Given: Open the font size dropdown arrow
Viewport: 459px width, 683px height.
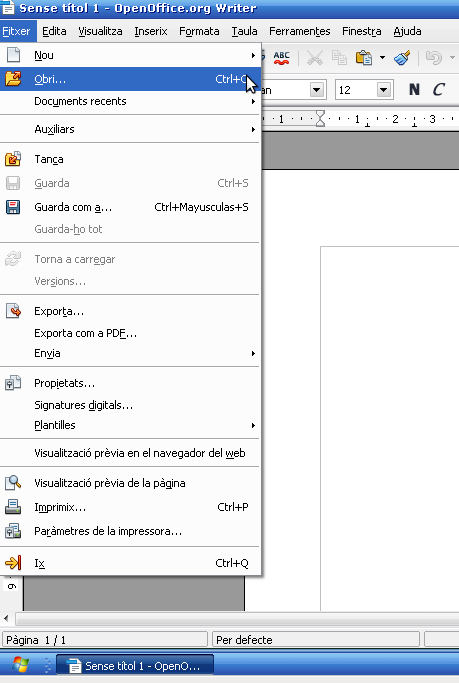Looking at the screenshot, I should (x=384, y=90).
